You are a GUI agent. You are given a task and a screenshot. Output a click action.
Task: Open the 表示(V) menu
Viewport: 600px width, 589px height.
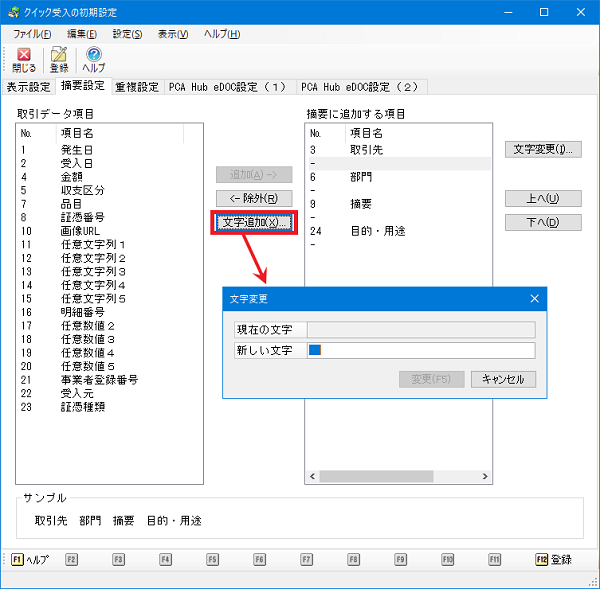[x=173, y=34]
